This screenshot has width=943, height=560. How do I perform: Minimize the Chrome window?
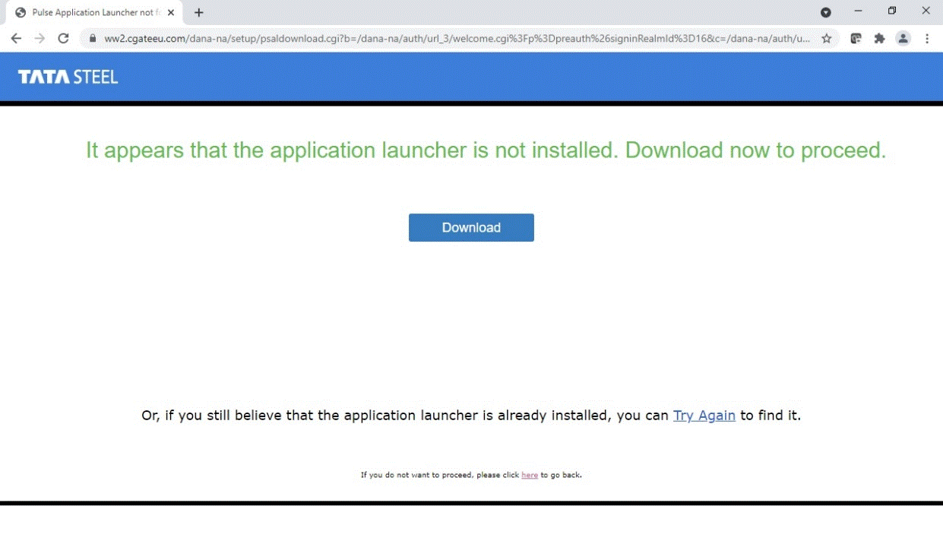click(858, 11)
